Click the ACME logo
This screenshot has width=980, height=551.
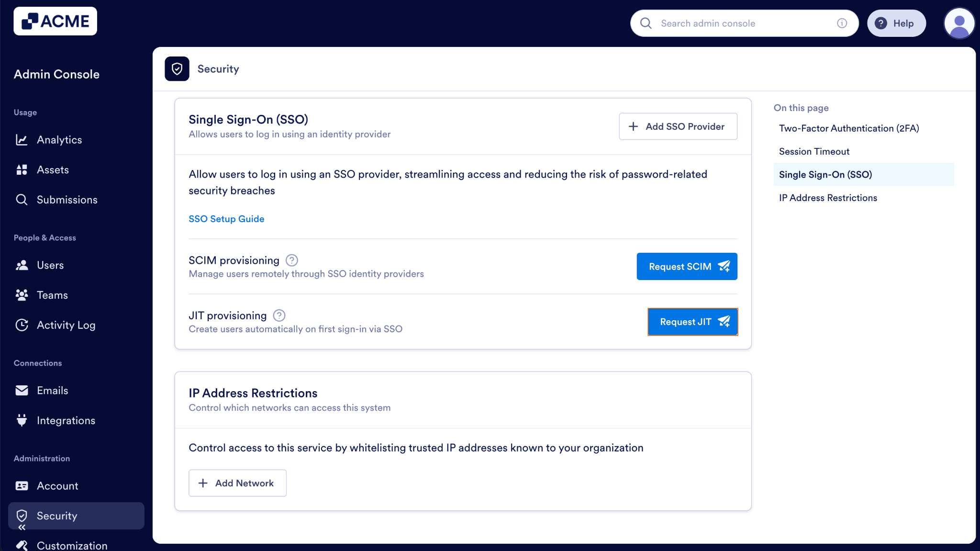55,21
